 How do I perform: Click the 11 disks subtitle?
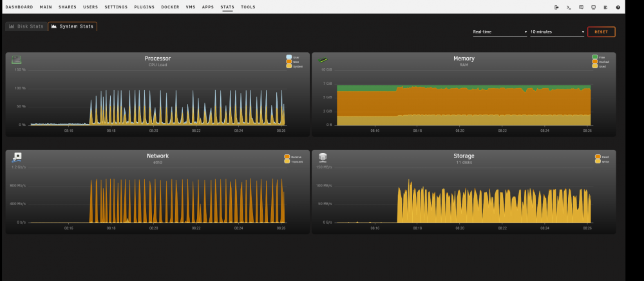click(x=464, y=163)
